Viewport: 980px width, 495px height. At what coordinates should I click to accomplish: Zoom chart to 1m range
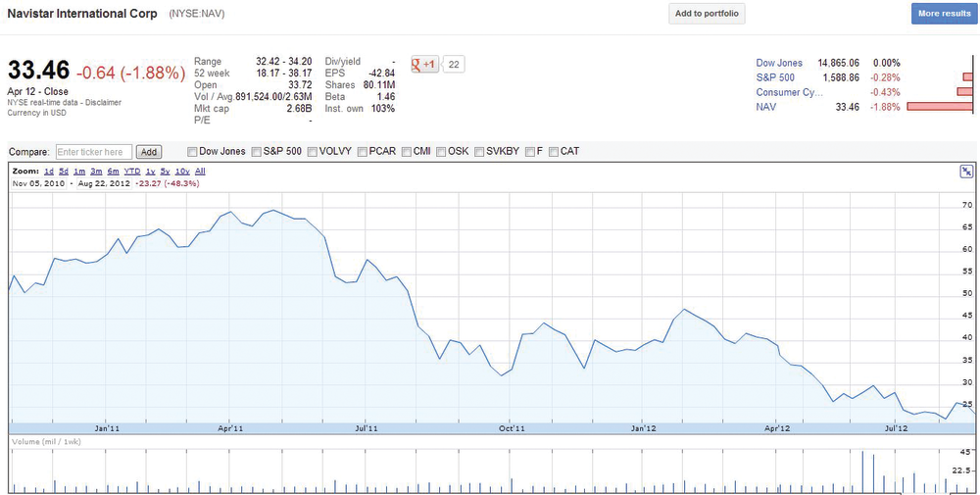[79, 172]
